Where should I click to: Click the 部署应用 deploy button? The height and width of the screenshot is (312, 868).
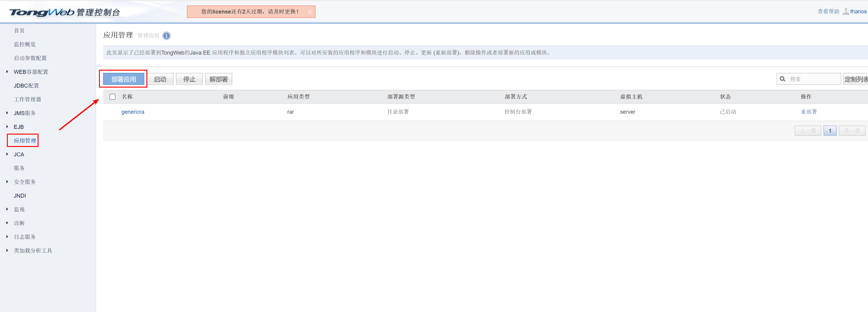(123, 79)
